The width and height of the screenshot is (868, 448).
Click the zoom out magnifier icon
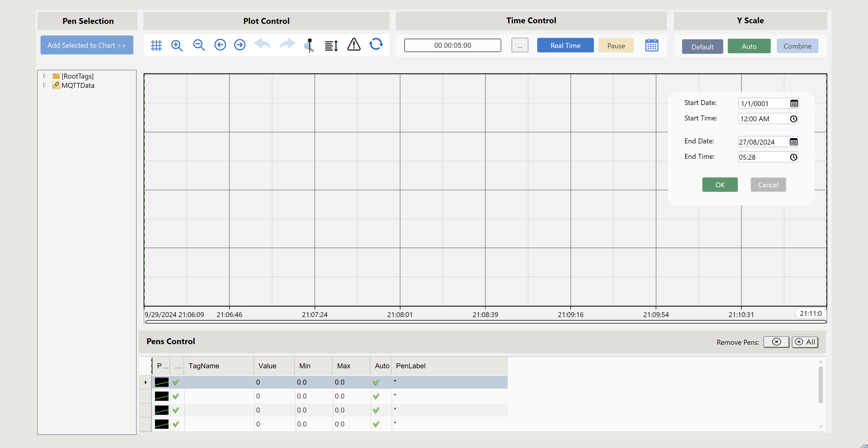[199, 45]
